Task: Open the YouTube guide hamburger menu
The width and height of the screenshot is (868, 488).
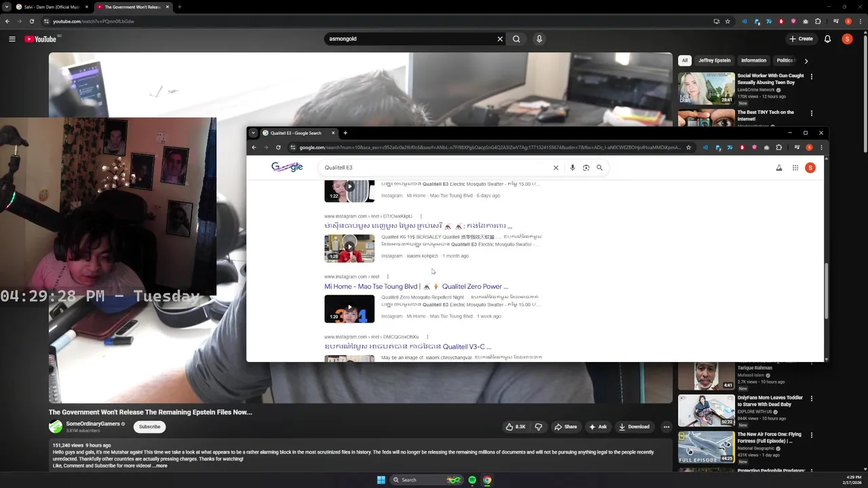Action: [12, 39]
